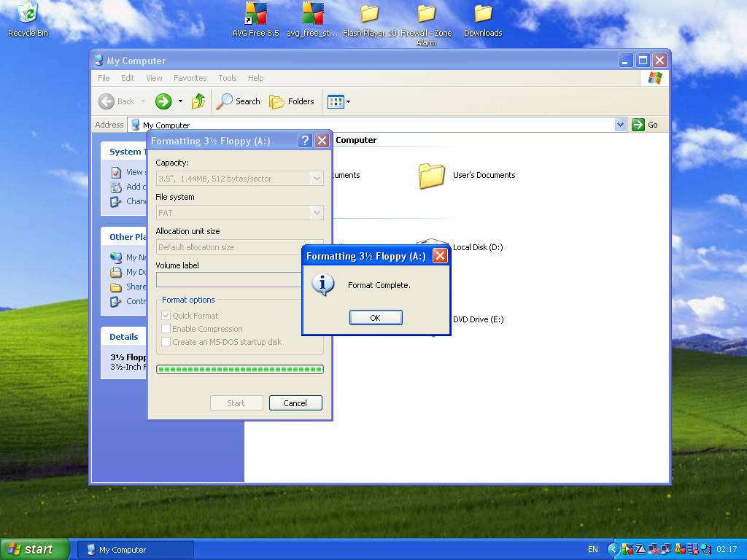Click the Windows flag logo in My Computer
747x560 pixels.
(654, 78)
